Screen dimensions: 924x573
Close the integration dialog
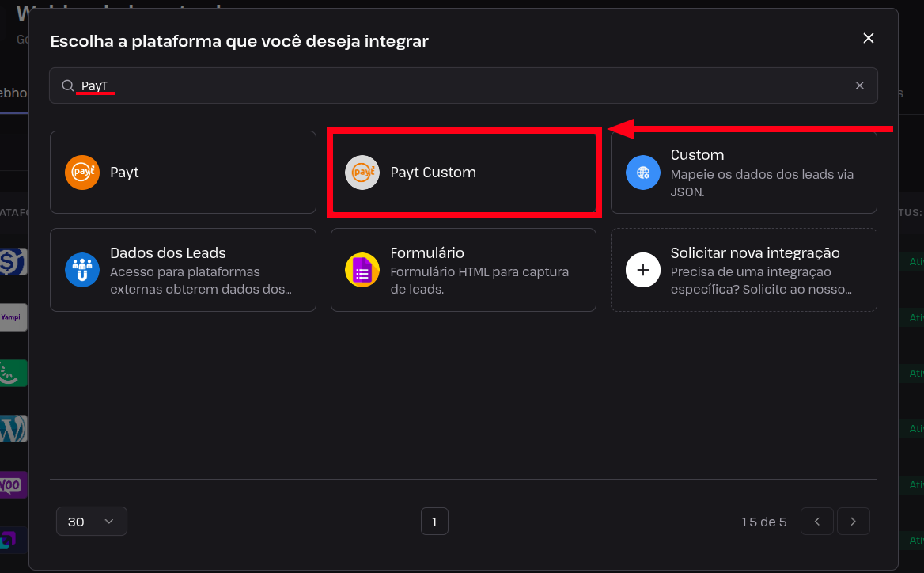click(x=869, y=38)
